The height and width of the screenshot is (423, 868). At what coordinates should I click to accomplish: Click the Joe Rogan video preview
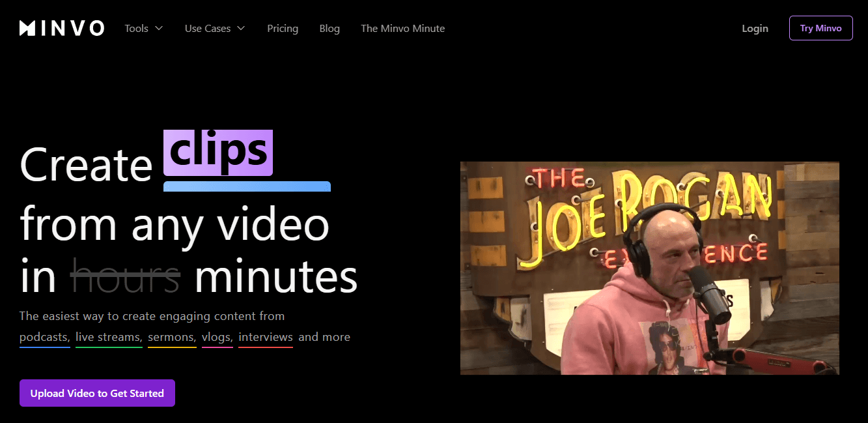[649, 269]
